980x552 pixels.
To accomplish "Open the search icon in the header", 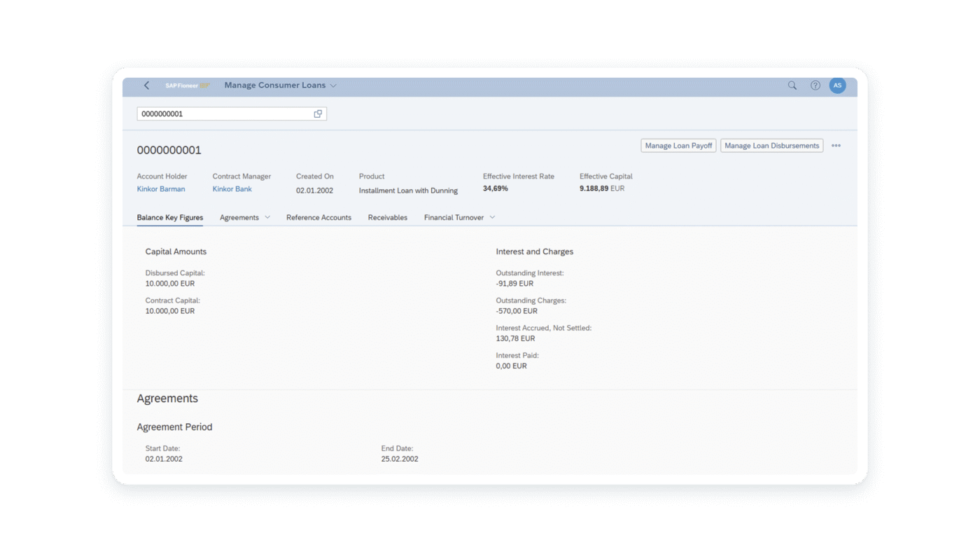I will click(x=792, y=85).
